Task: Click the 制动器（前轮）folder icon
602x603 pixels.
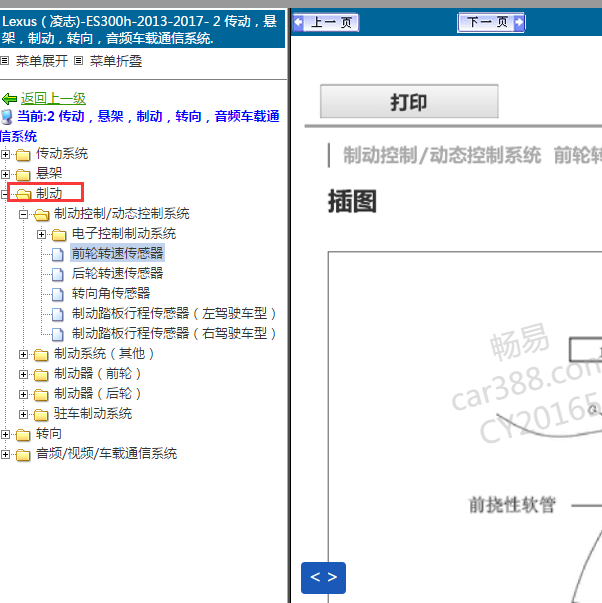Action: pos(41,375)
